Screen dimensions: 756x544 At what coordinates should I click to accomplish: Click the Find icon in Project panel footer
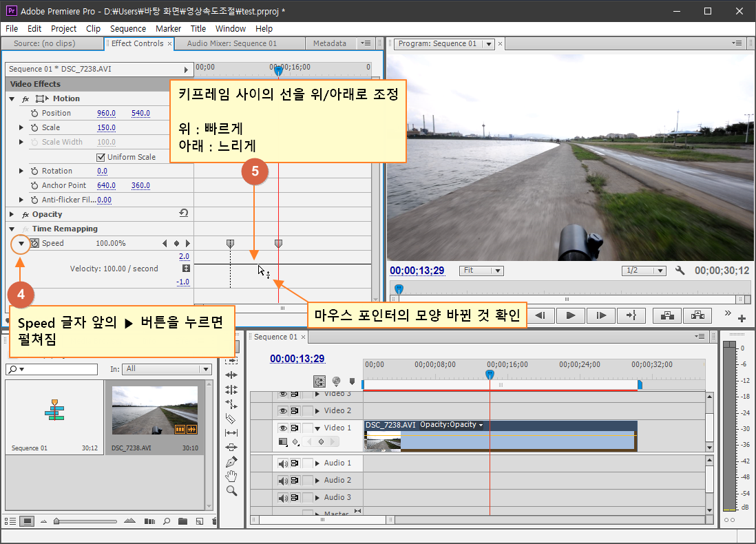[x=167, y=521]
